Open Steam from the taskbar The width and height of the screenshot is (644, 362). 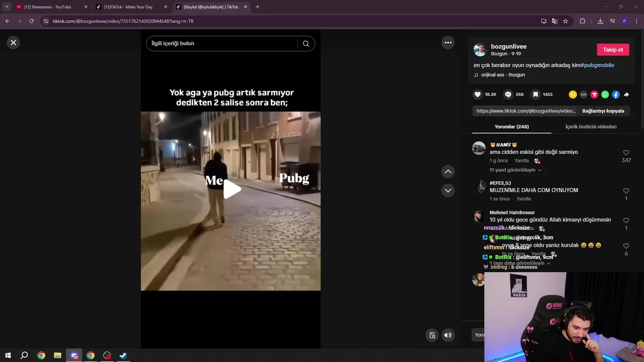coord(123,355)
